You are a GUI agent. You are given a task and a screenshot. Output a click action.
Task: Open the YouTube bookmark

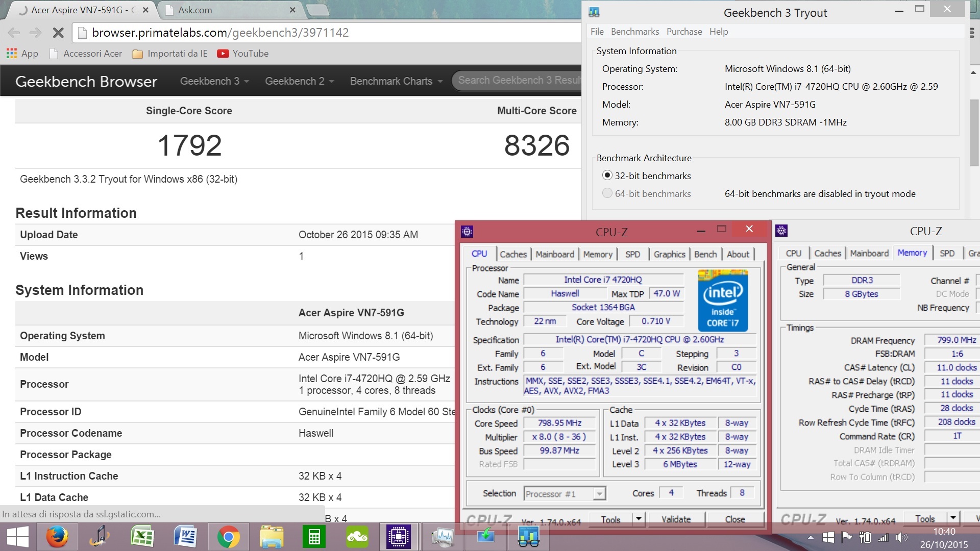tap(243, 54)
